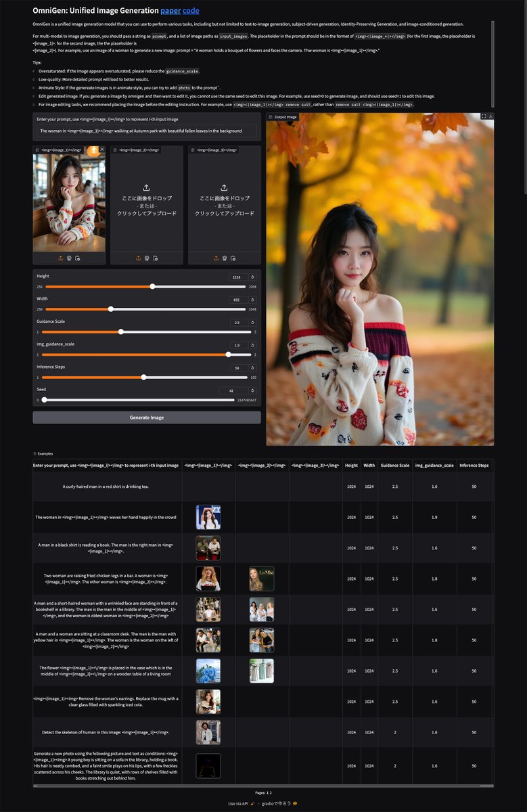527x812 pixels.
Task: Click the 'Guidance Scale' column header in the examples table
Action: pos(394,466)
